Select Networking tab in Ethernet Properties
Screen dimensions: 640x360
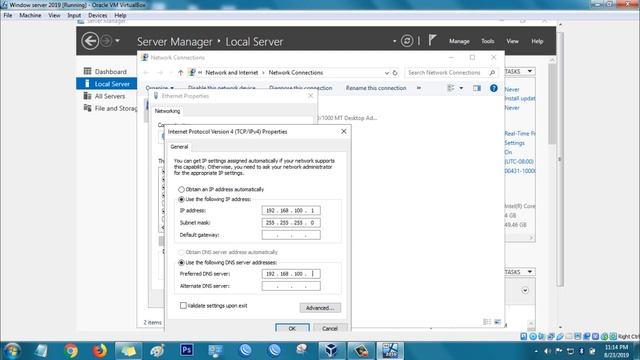point(167,111)
